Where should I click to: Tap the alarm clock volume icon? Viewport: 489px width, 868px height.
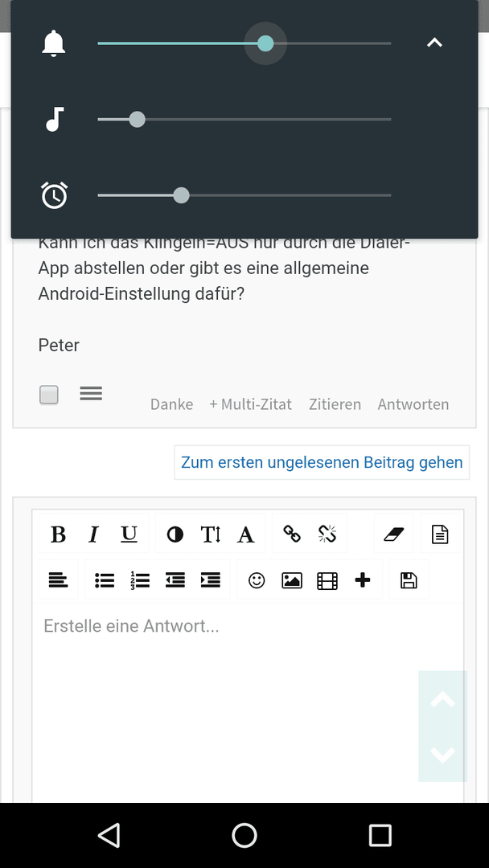(54, 194)
